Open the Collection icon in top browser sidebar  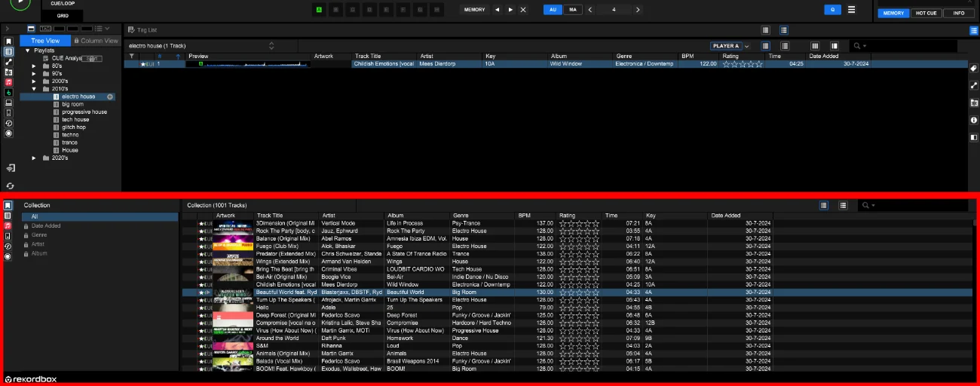[x=9, y=41]
